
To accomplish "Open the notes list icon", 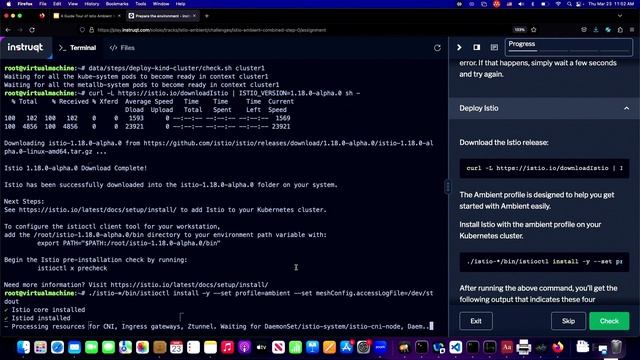I will 494,47.
